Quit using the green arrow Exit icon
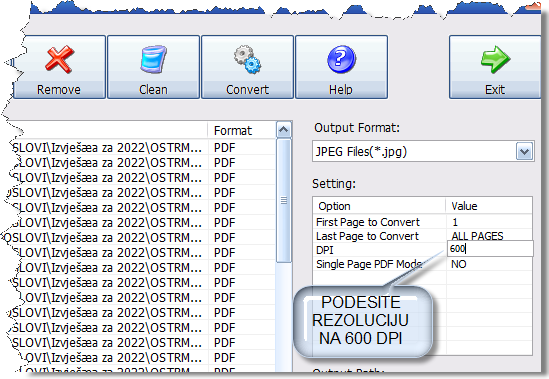The height and width of the screenshot is (379, 549). [495, 59]
